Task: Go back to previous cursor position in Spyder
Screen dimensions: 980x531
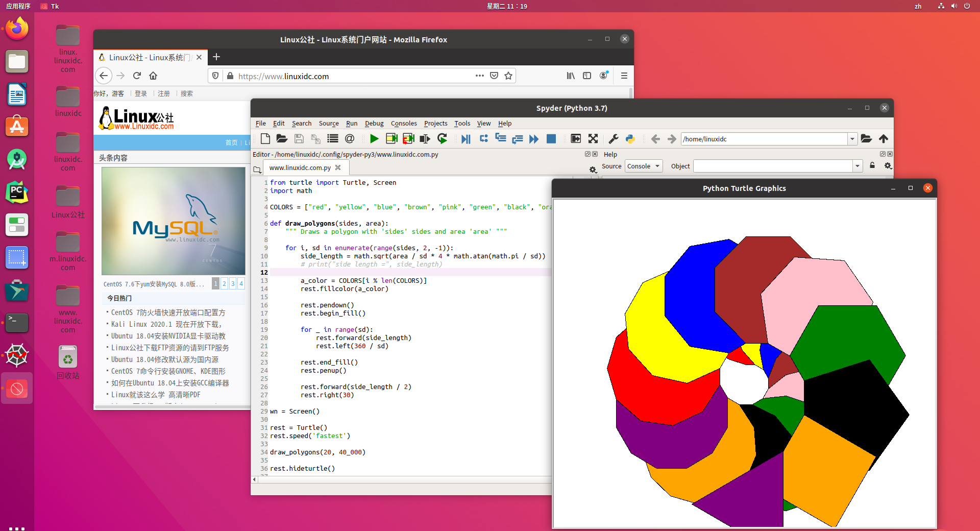Action: (655, 139)
